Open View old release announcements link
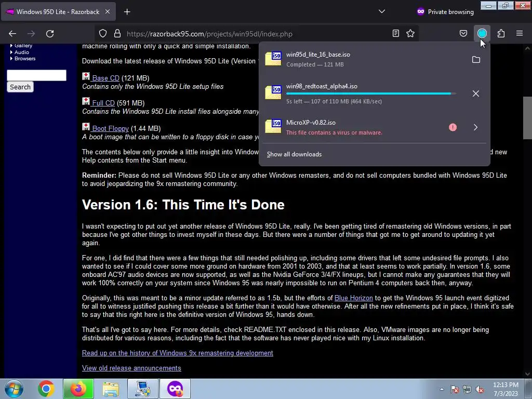Screen dimensions: 532x399 click(x=131, y=368)
